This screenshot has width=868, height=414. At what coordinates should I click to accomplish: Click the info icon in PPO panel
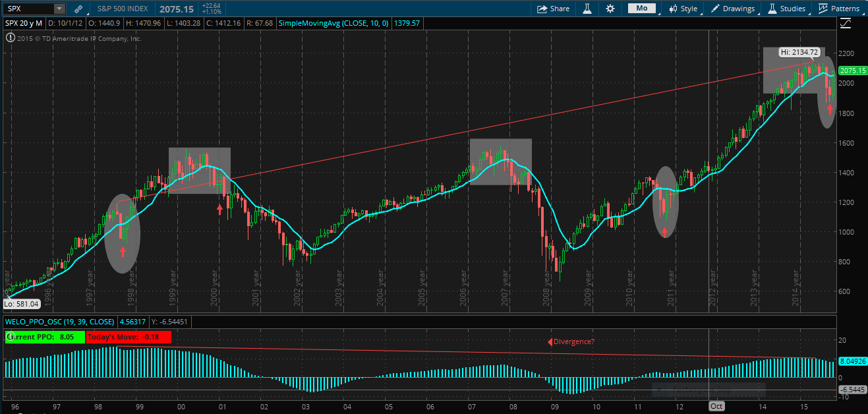coord(9,336)
